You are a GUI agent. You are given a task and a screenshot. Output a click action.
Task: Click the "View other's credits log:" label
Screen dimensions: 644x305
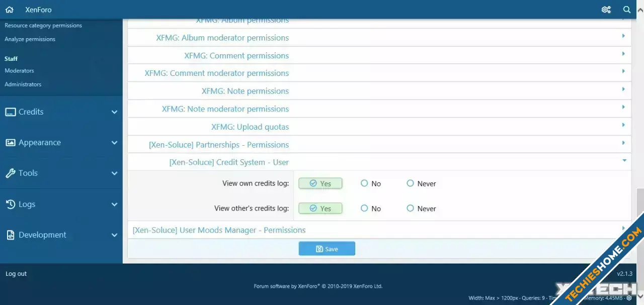252,208
